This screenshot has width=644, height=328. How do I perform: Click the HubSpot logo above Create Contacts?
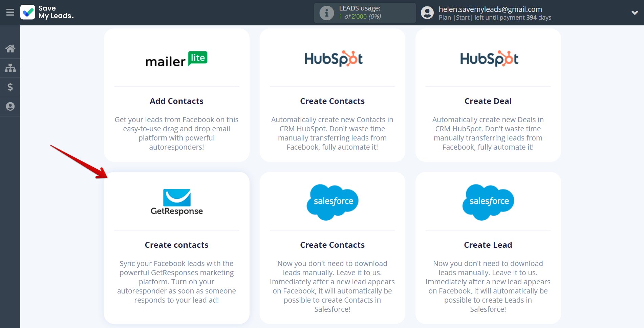pos(333,59)
